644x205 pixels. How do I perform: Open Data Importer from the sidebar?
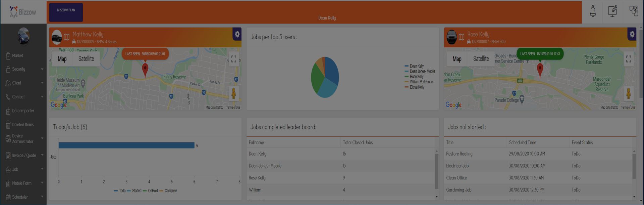click(23, 111)
